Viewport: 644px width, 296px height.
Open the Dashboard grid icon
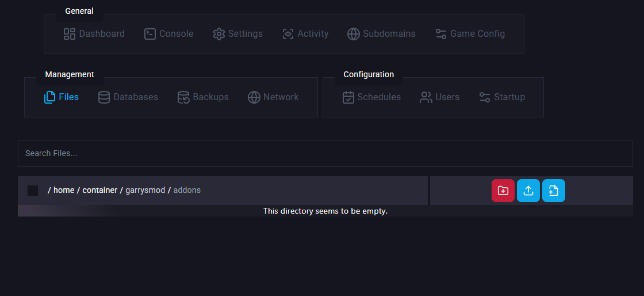click(x=70, y=34)
